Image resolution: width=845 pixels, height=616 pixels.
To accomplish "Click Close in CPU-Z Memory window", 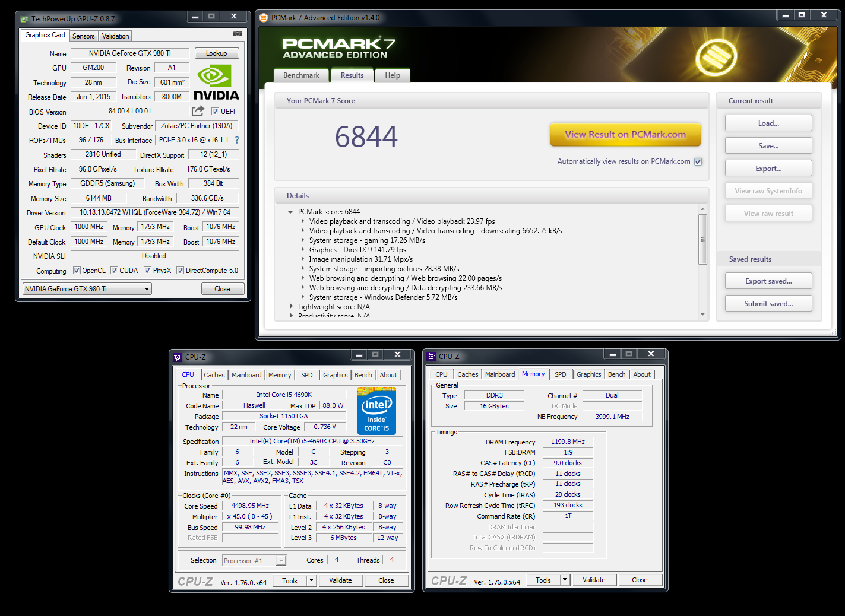I will point(640,580).
